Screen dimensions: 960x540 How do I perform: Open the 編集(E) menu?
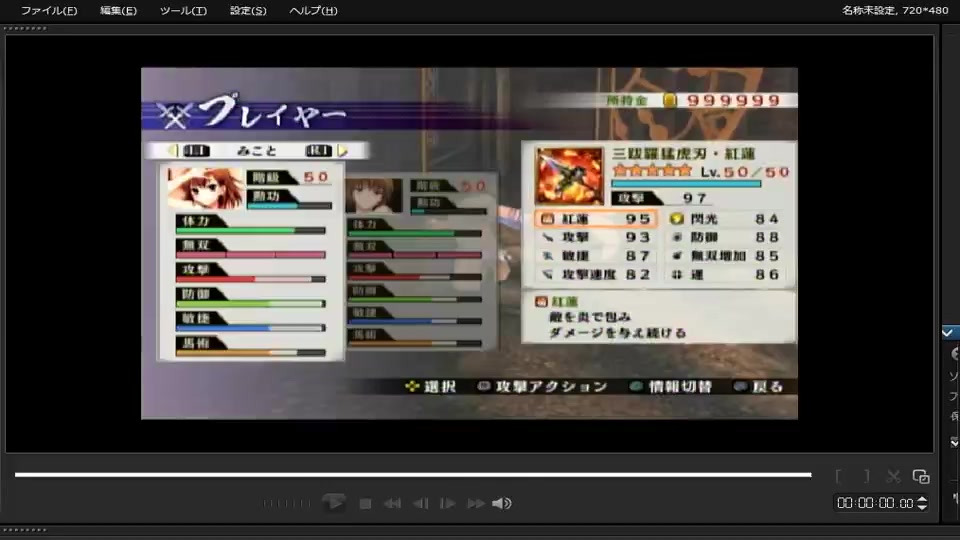click(118, 10)
